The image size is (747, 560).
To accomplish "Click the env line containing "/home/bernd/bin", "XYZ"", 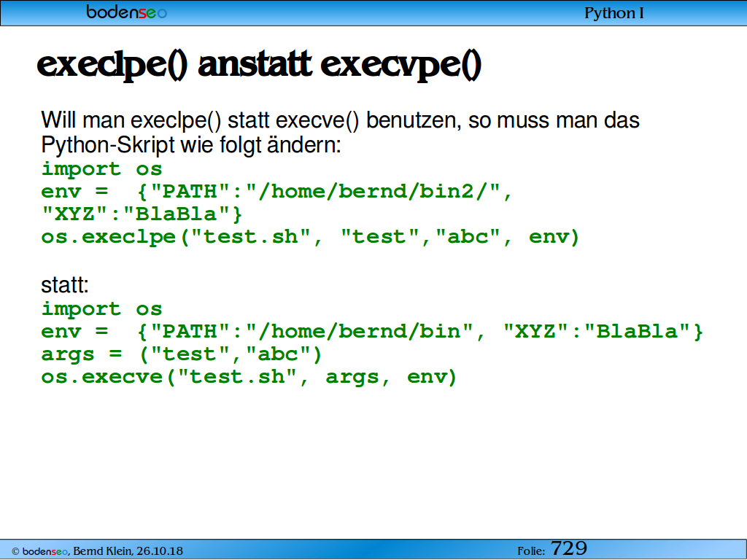I will coord(372,332).
